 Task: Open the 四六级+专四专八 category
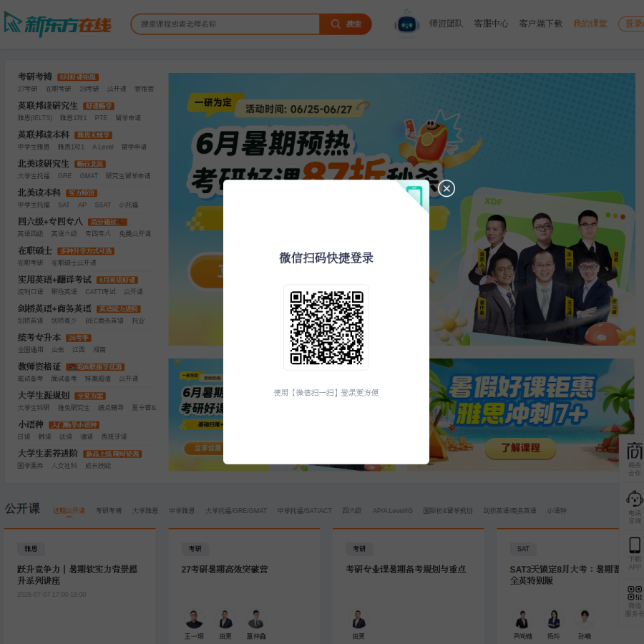point(50,222)
